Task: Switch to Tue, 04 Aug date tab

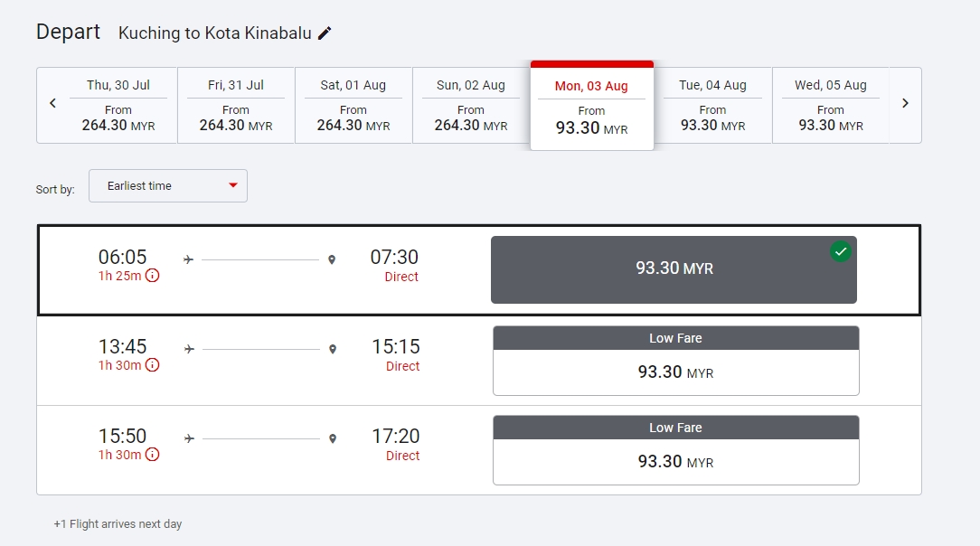Action: [x=712, y=105]
